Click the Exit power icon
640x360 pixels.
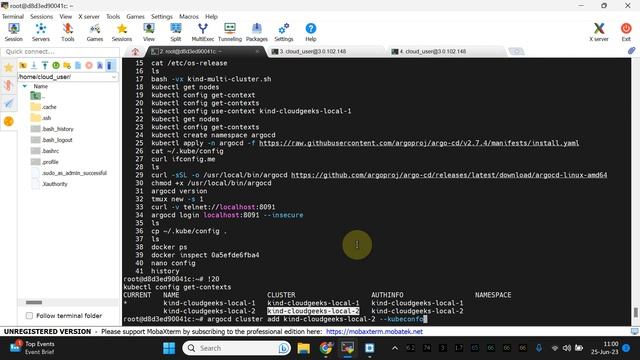626,32
